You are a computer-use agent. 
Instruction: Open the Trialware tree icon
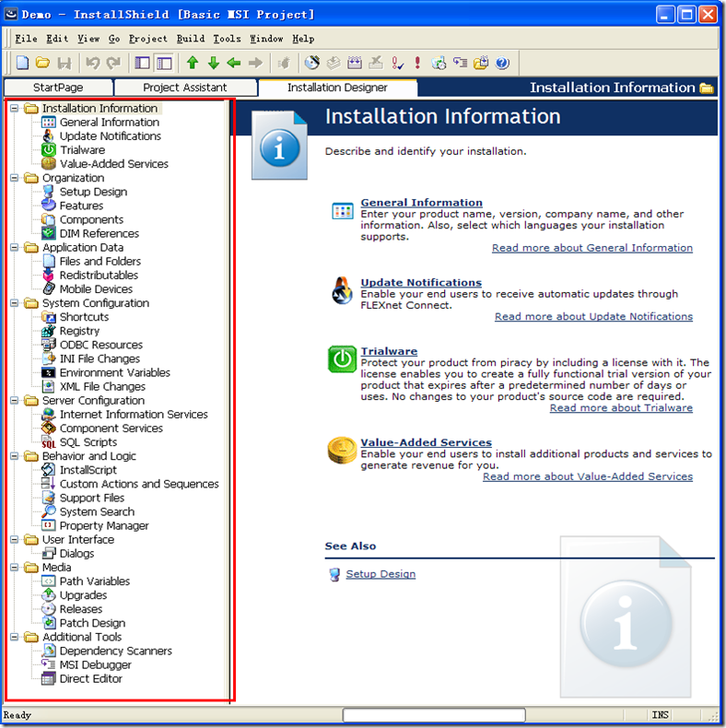[48, 150]
